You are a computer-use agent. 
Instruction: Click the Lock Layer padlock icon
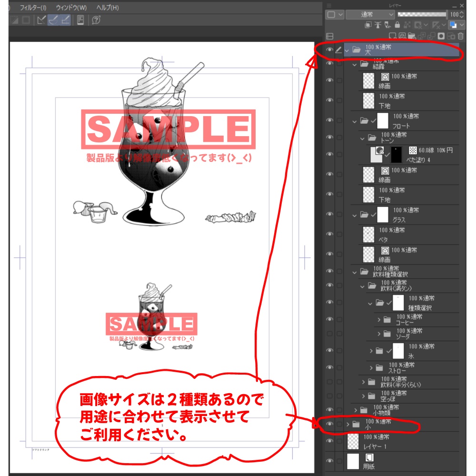(x=397, y=24)
